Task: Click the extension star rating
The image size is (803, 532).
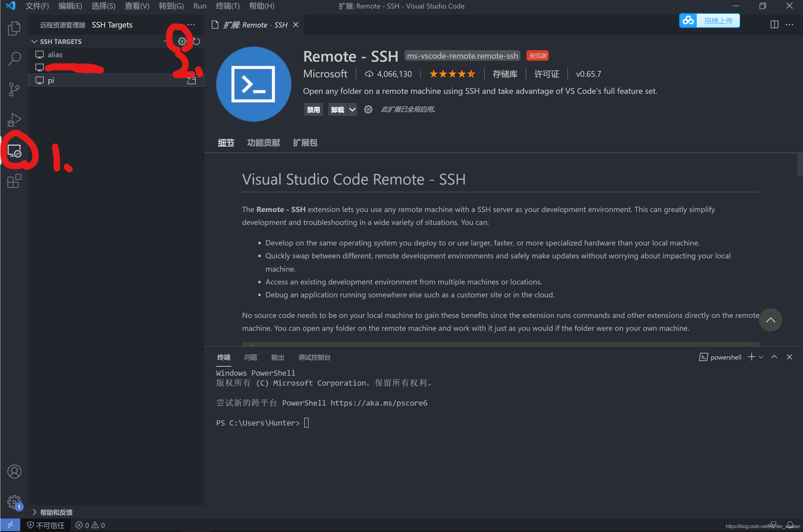Action: point(452,74)
